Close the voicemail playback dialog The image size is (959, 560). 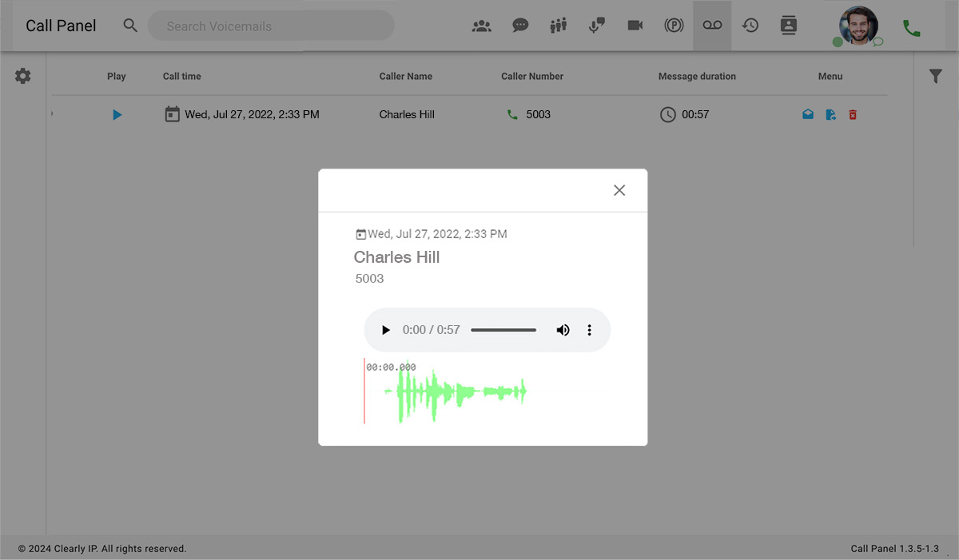click(619, 190)
